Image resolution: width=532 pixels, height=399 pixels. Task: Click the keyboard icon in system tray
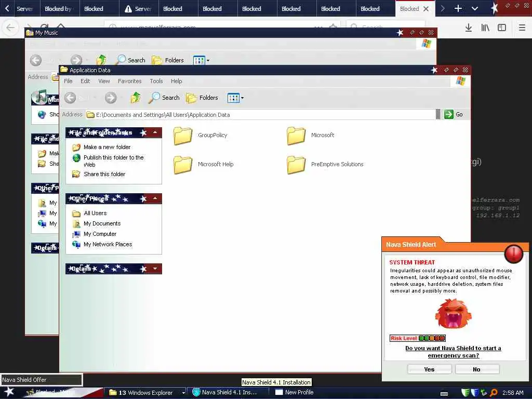[x=444, y=394]
